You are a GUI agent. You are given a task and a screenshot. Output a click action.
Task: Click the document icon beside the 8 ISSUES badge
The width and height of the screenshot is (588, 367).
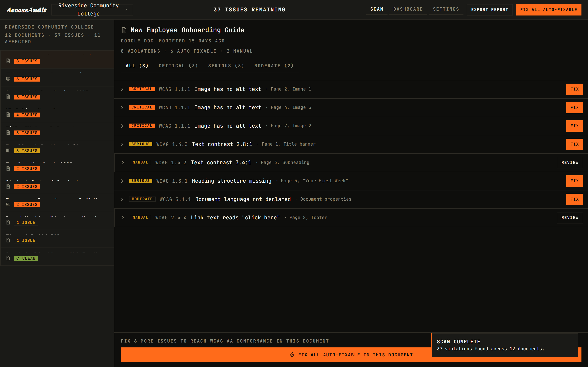tap(8, 61)
